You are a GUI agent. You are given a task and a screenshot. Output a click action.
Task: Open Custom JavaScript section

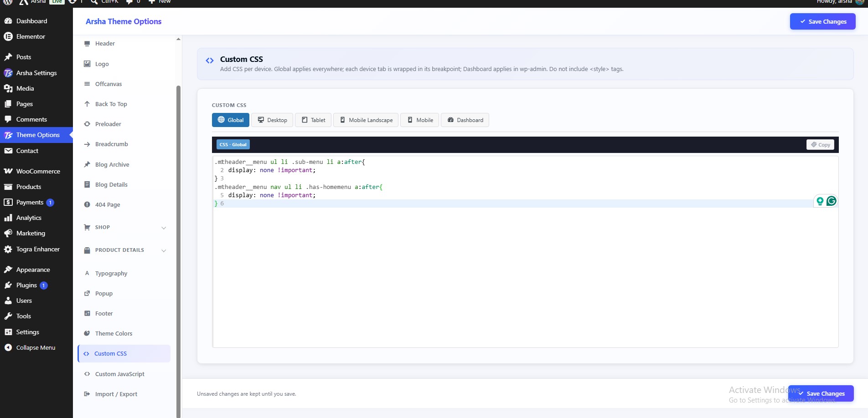[x=119, y=374]
